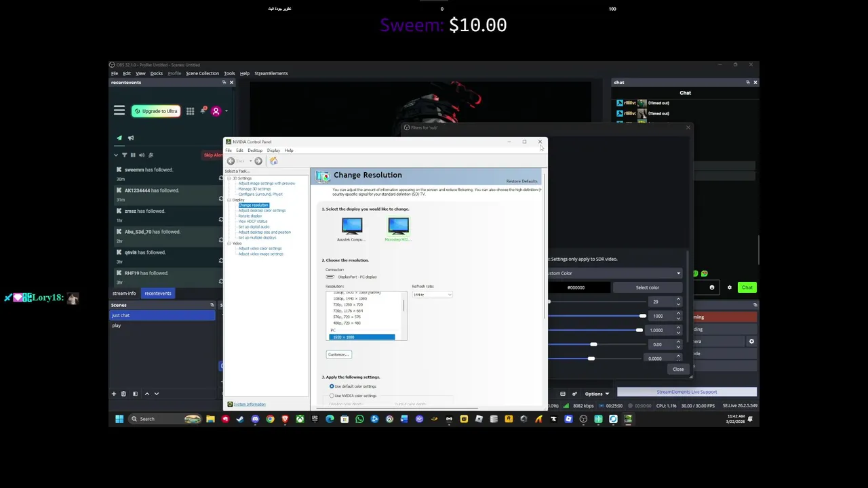Image resolution: width=868 pixels, height=488 pixels.
Task: Open StreamElements Live Support
Action: tap(687, 392)
